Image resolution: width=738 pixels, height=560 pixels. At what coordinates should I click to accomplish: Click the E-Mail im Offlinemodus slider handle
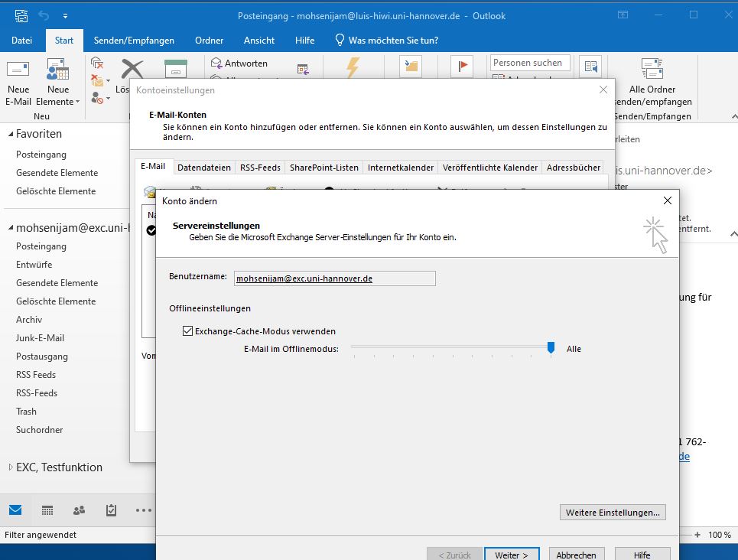pos(551,348)
